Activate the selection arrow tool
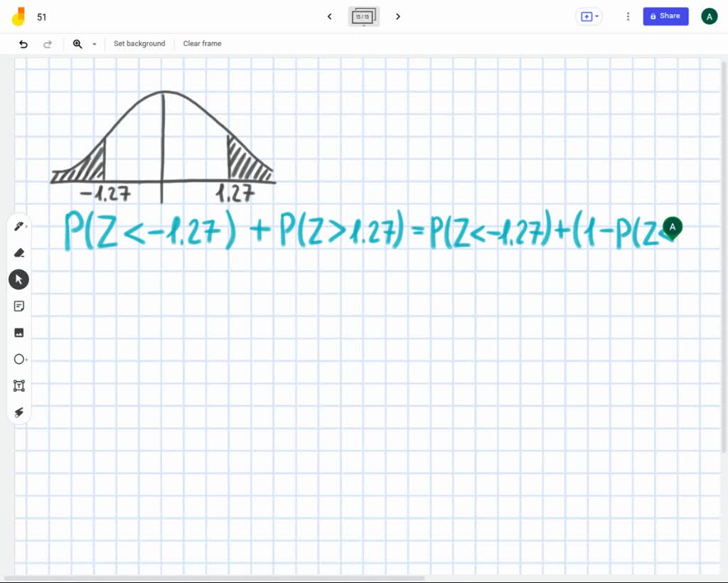This screenshot has height=583, width=728. (x=18, y=279)
